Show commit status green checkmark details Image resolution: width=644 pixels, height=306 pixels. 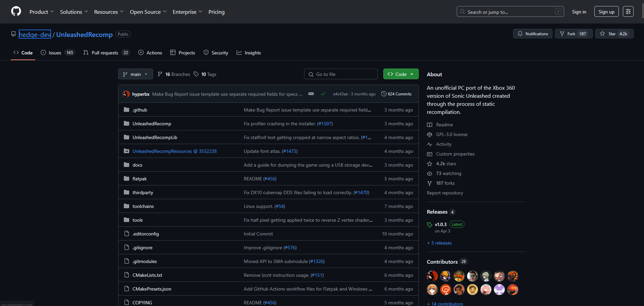point(323,94)
